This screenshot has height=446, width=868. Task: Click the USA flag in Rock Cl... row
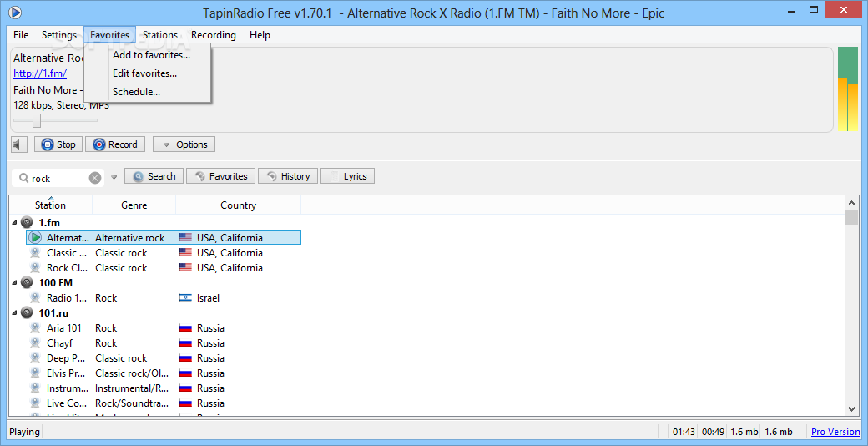point(185,268)
